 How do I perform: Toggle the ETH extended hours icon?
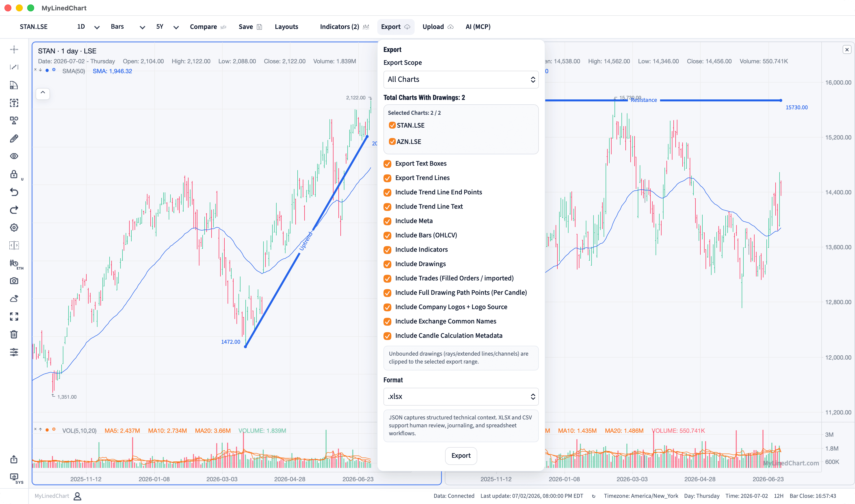(x=14, y=263)
